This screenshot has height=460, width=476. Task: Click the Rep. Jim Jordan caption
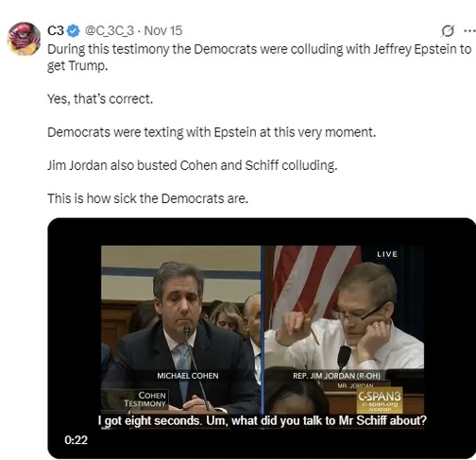tap(336, 376)
